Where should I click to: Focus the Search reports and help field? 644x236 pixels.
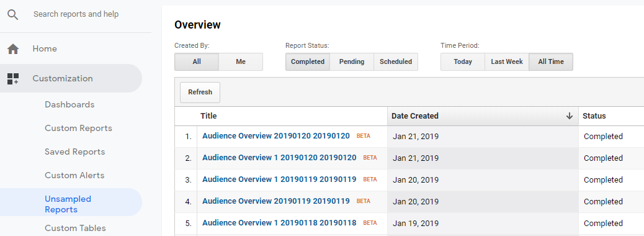(x=76, y=14)
